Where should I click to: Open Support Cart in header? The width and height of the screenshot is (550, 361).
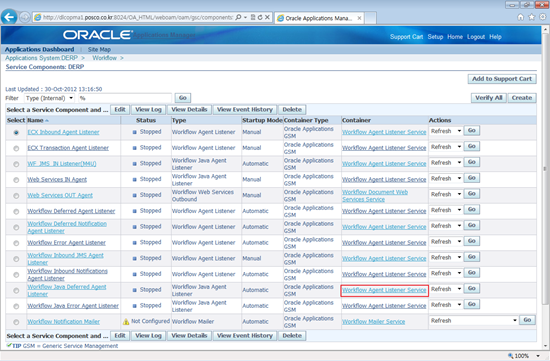click(406, 37)
